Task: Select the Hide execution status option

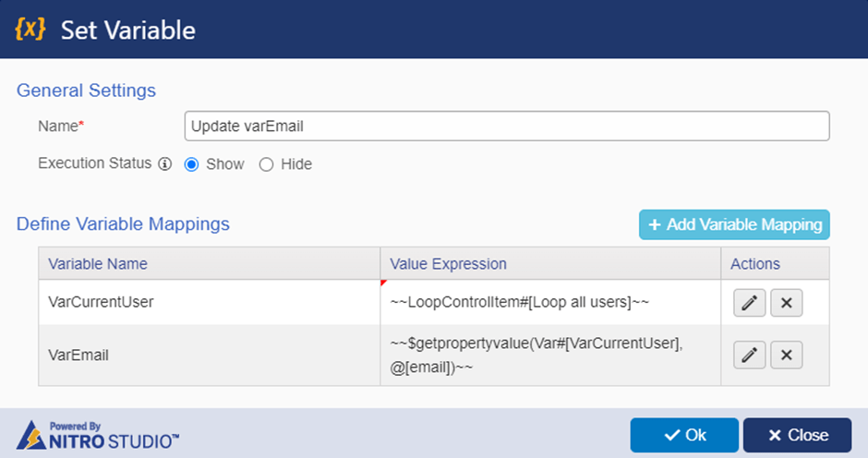Action: (266, 164)
